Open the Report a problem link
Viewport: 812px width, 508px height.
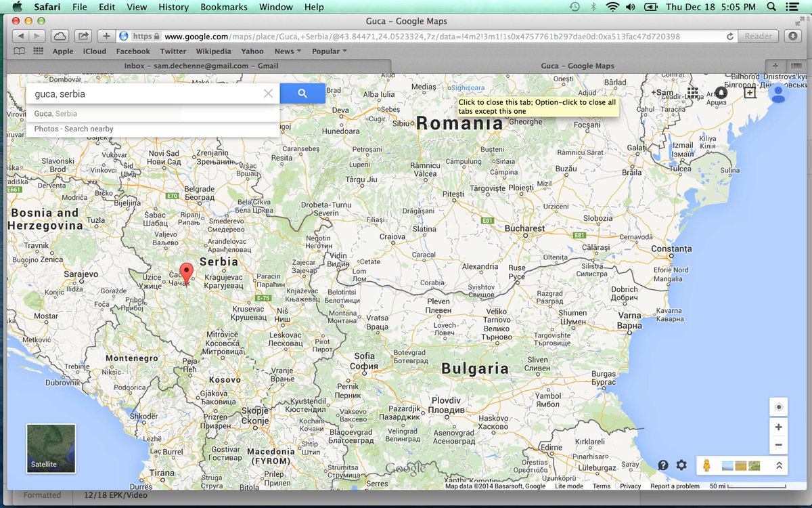[x=675, y=486]
